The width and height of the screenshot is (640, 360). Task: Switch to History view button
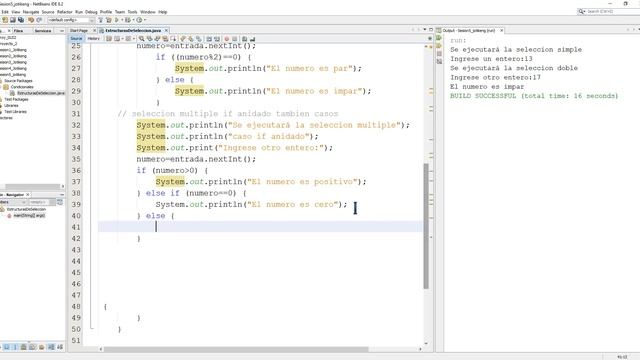[93, 39]
